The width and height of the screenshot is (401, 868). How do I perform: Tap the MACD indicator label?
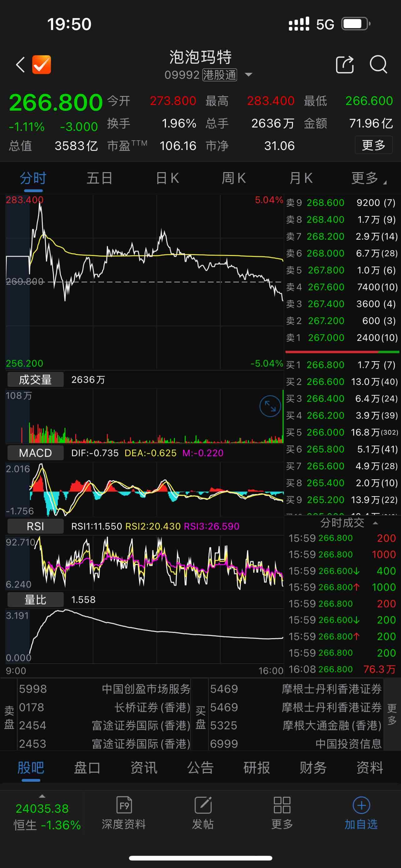click(x=35, y=453)
